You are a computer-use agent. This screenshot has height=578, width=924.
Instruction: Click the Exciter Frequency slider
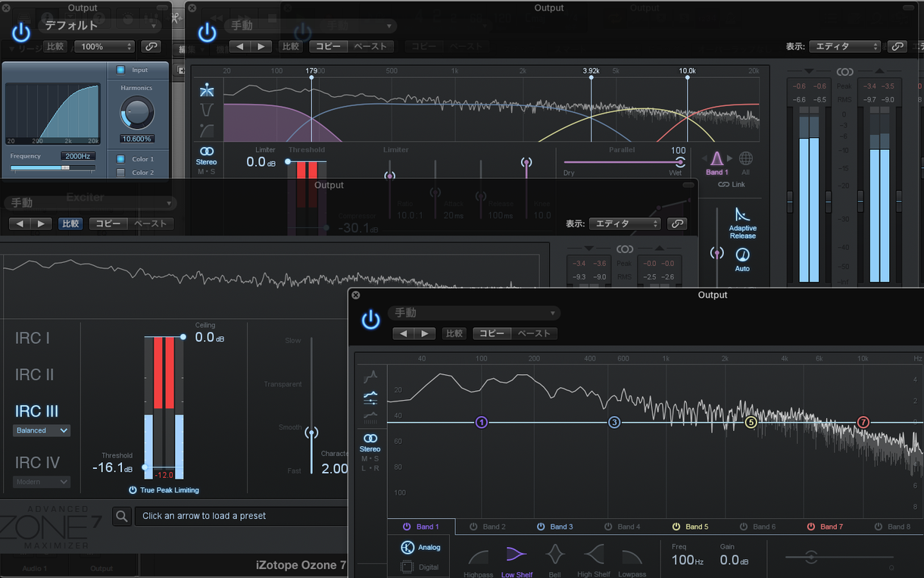52,167
